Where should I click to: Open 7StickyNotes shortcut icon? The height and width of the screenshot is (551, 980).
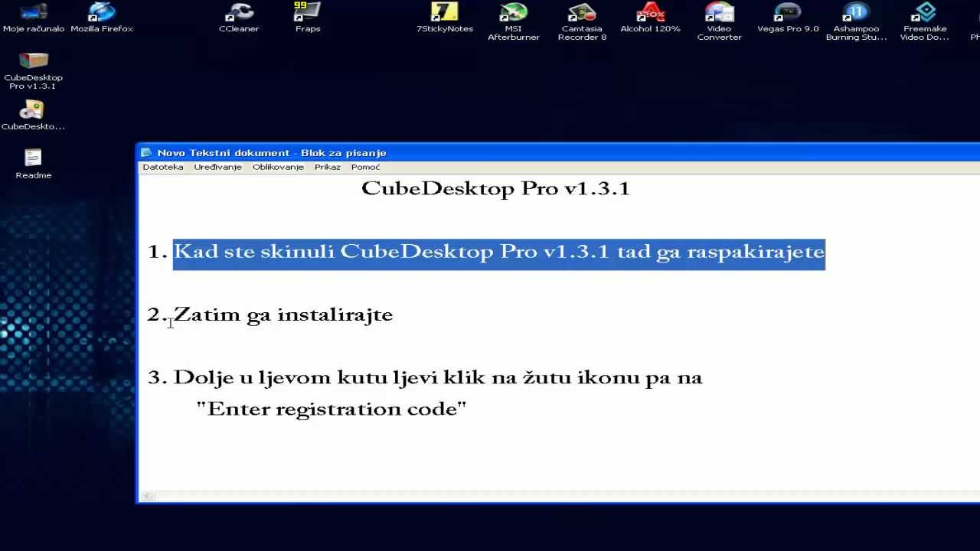[445, 18]
